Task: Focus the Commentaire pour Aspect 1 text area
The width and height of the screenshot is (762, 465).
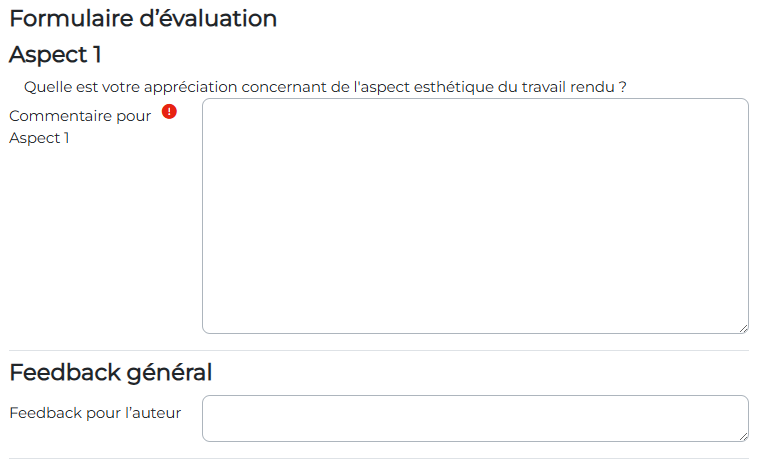Action: [475, 216]
